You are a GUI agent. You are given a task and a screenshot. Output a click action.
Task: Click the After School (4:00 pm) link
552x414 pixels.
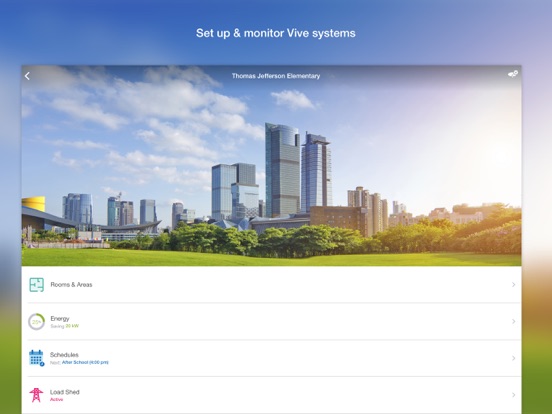(85, 362)
